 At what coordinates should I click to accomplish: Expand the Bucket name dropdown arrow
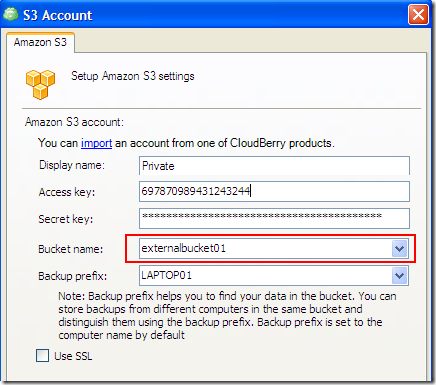click(x=400, y=248)
